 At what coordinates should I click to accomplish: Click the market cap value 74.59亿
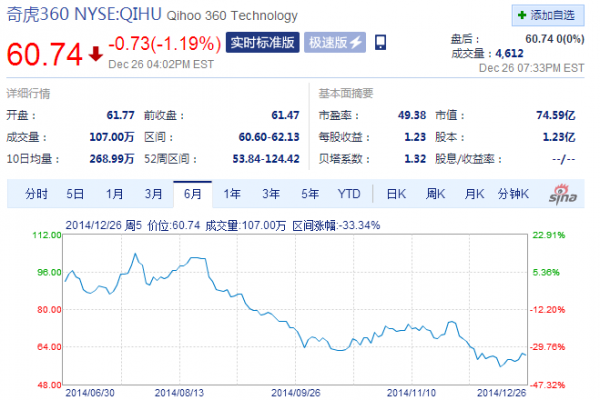tap(556, 115)
